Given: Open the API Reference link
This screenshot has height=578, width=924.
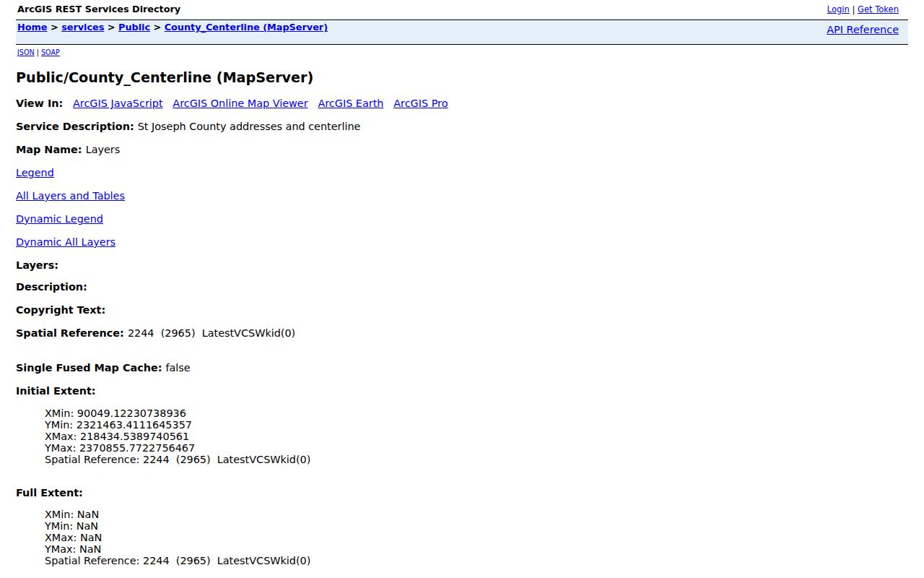Looking at the screenshot, I should pyautogui.click(x=863, y=30).
